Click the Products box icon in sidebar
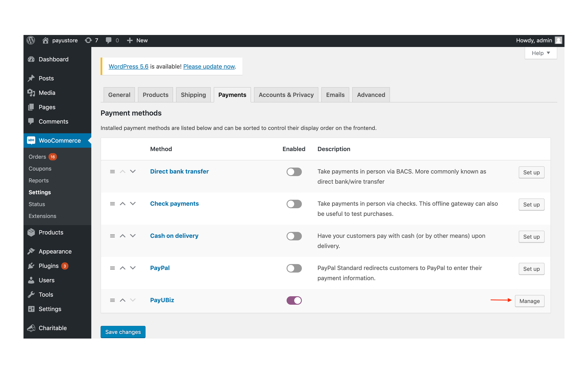Viewport: 588px width, 368px height. pyautogui.click(x=31, y=233)
